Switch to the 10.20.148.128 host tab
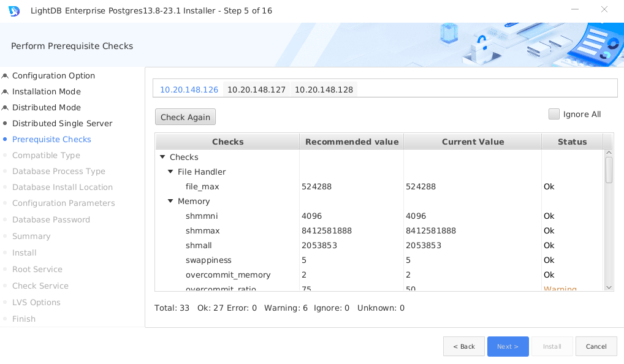 pyautogui.click(x=324, y=89)
